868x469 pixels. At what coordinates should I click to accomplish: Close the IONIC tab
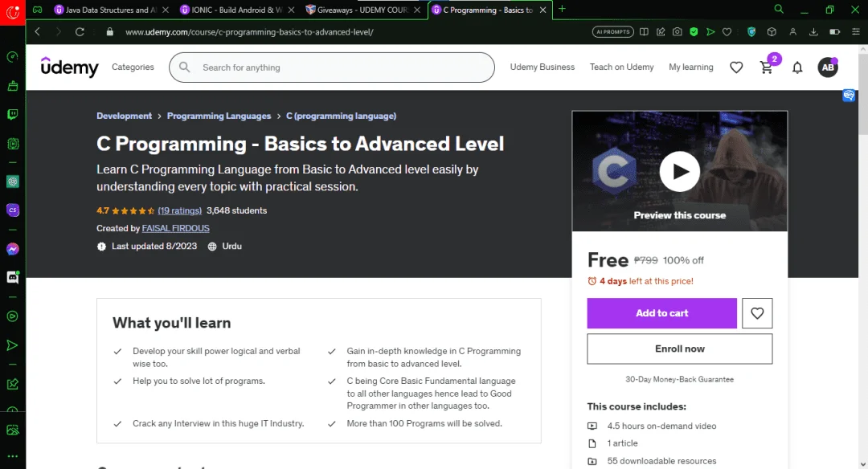[x=291, y=10]
